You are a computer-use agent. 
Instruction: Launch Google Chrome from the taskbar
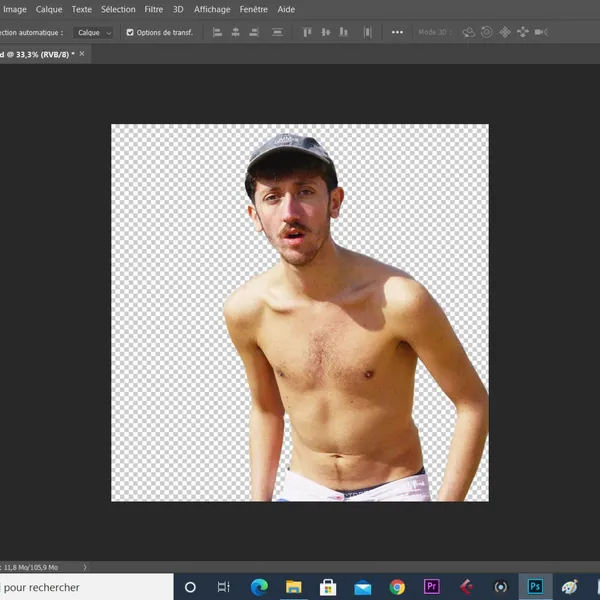pyautogui.click(x=397, y=587)
